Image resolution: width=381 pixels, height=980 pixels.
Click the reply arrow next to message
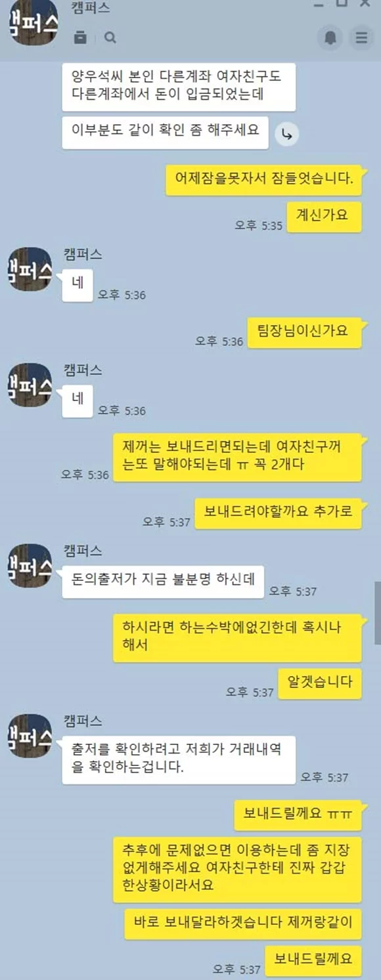[286, 134]
